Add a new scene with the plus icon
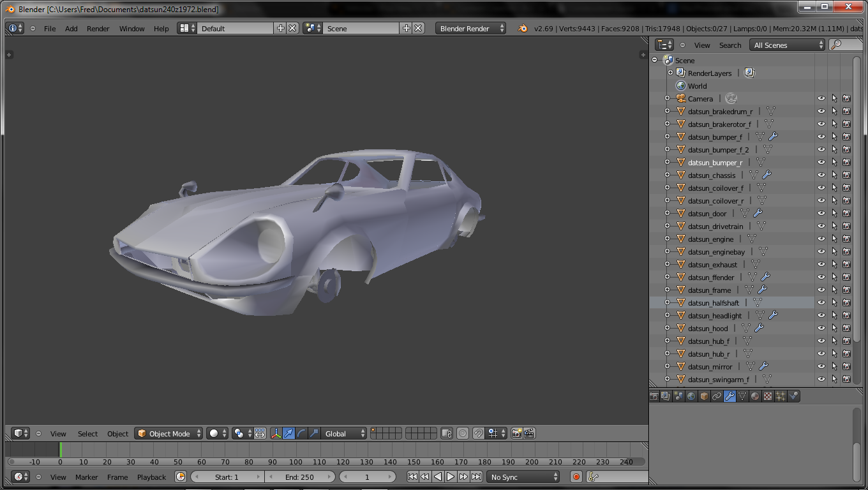868x490 pixels. 407,28
